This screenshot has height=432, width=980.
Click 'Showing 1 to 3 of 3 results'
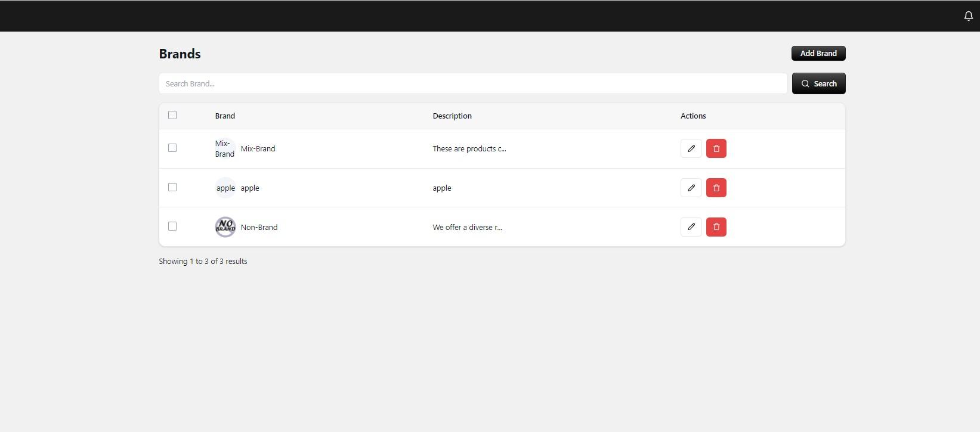pyautogui.click(x=203, y=262)
